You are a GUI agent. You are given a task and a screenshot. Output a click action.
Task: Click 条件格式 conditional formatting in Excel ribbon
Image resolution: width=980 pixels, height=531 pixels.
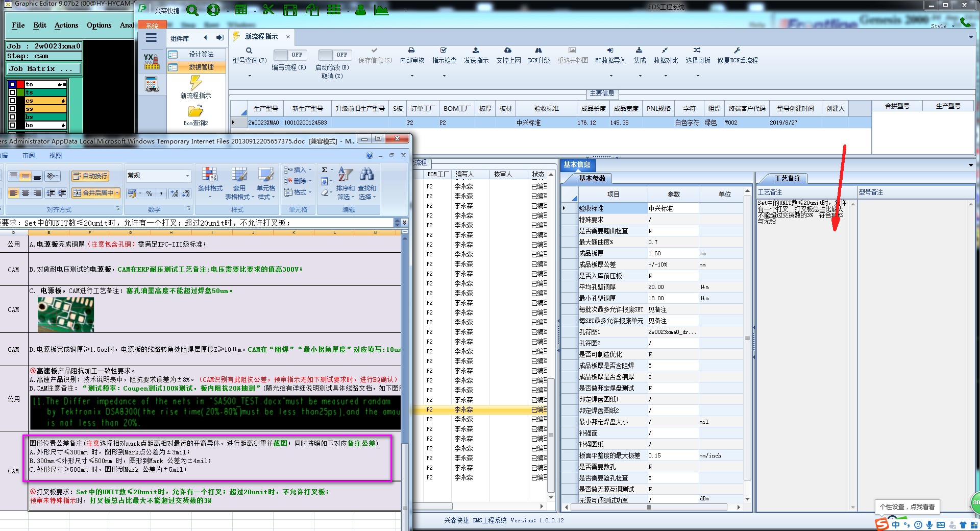click(210, 183)
